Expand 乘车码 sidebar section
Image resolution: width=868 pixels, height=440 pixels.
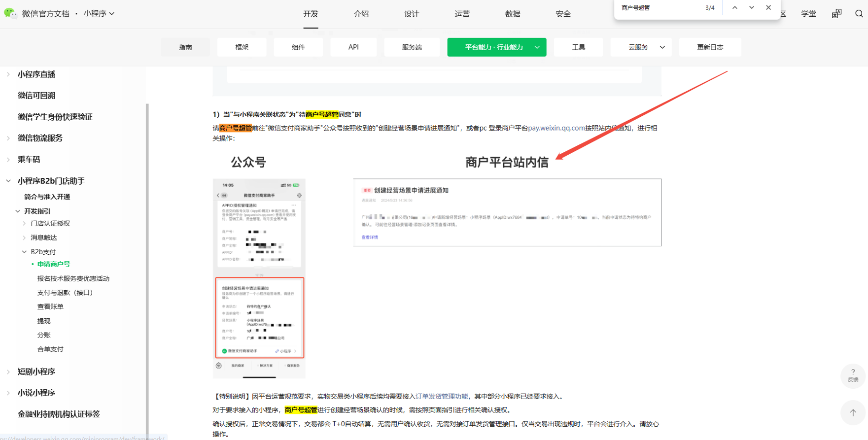tap(8, 160)
